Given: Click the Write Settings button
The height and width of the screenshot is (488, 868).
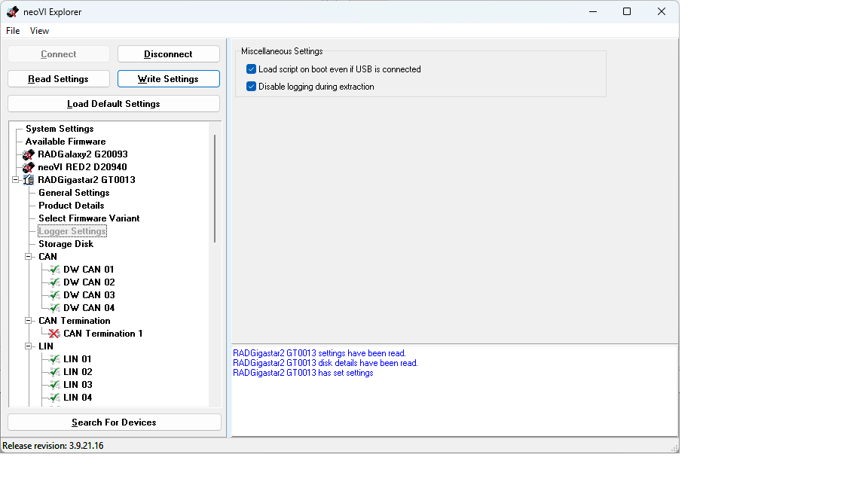Looking at the screenshot, I should coord(168,79).
